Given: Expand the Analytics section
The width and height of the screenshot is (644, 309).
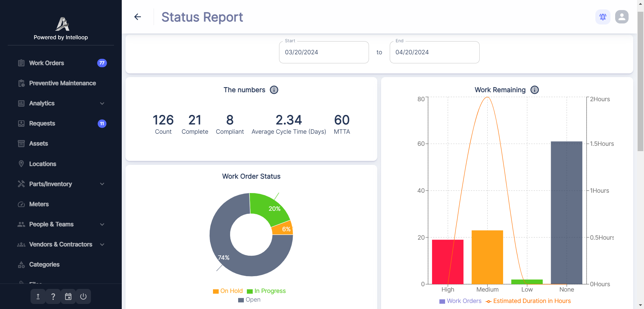Looking at the screenshot, I should coord(102,103).
